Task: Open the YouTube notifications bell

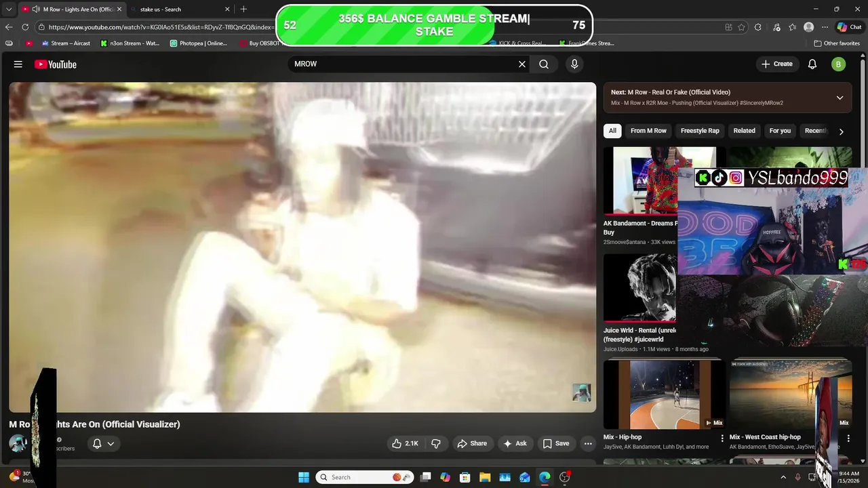Action: tap(812, 64)
